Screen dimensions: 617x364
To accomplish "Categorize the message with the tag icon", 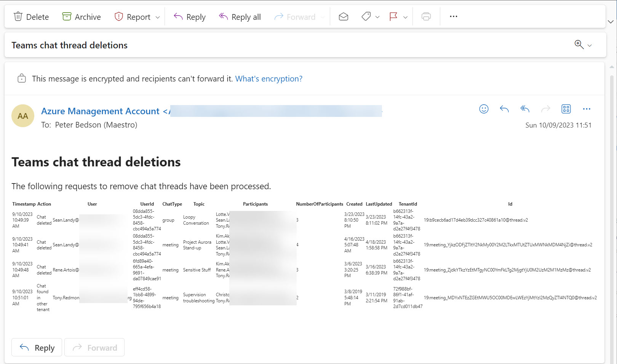I will click(366, 16).
